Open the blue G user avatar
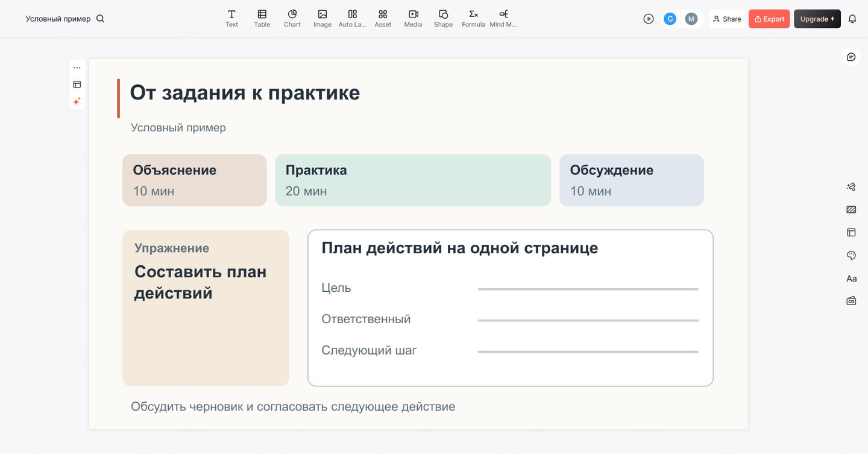This screenshot has height=454, width=868. (x=670, y=19)
